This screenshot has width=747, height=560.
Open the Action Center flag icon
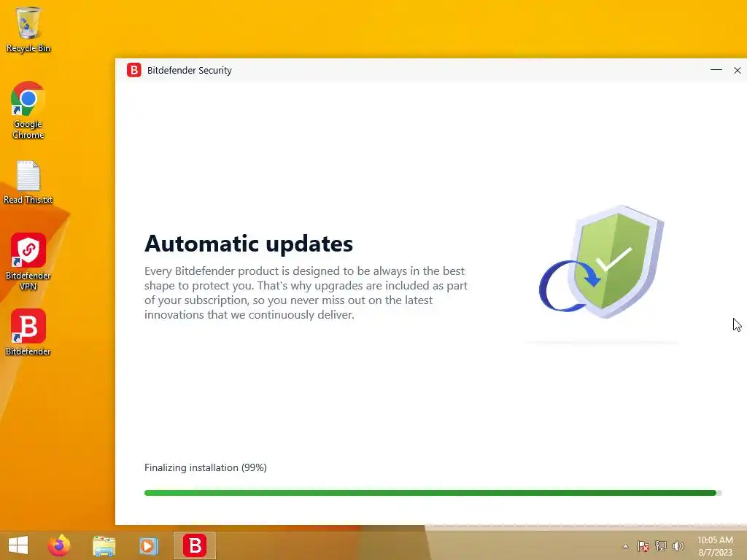tap(643, 546)
